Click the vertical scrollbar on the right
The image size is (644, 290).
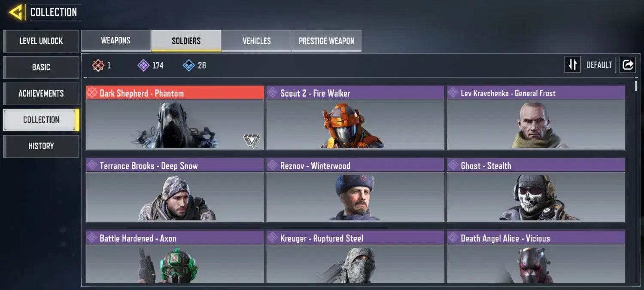(636, 85)
